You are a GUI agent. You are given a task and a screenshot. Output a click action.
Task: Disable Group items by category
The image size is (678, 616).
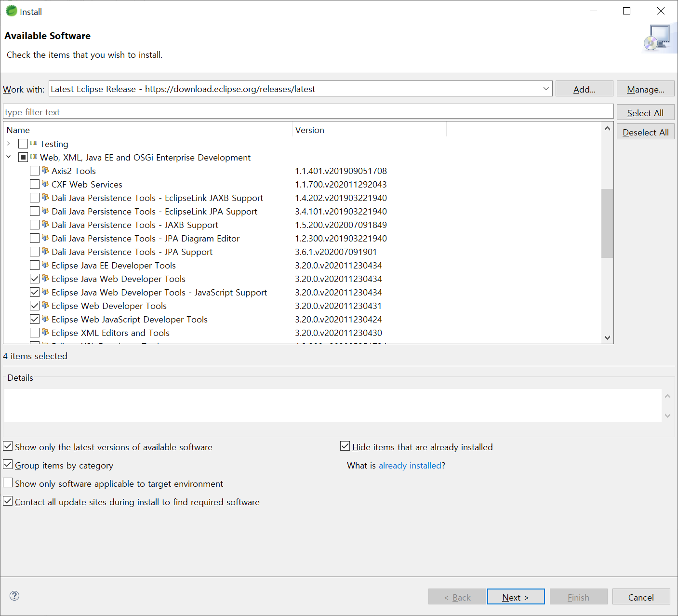8,465
